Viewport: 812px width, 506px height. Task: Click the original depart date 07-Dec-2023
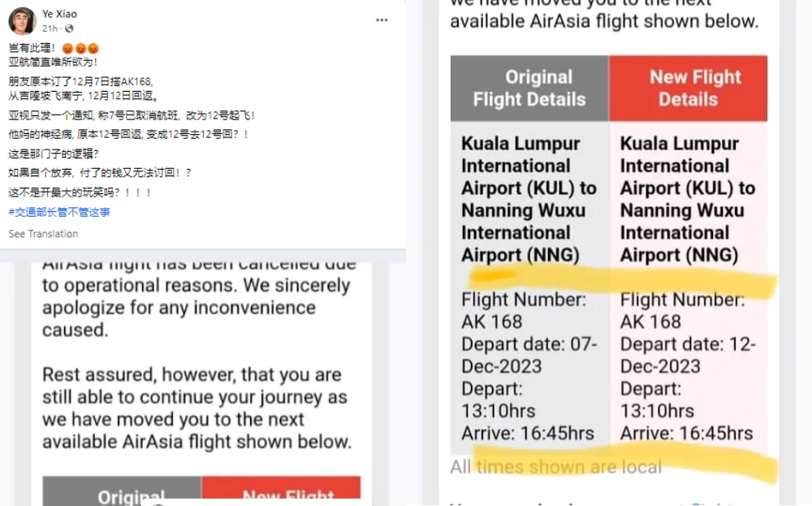pos(529,354)
